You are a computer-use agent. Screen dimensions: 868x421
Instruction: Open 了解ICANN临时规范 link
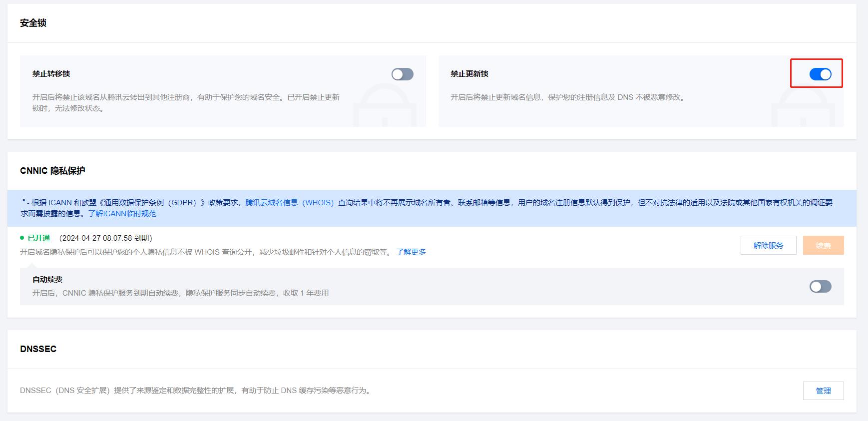tap(122, 213)
